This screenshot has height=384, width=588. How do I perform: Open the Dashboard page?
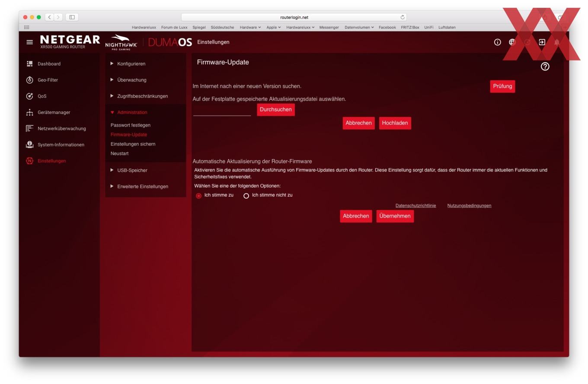[x=49, y=63]
